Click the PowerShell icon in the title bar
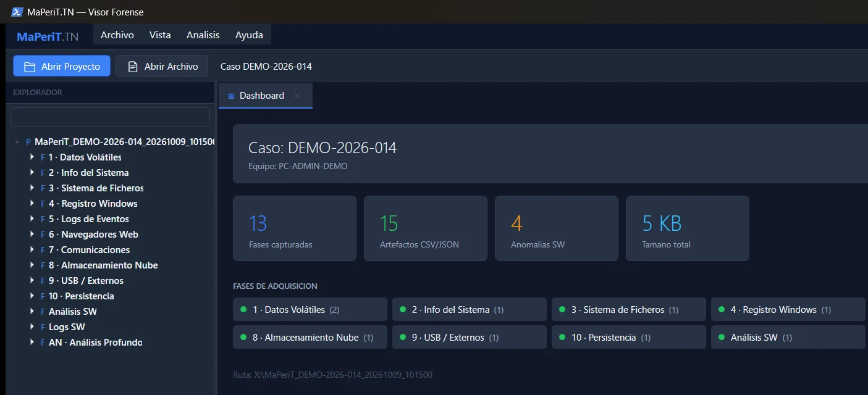Screen dimensions: 868x395 17,12
